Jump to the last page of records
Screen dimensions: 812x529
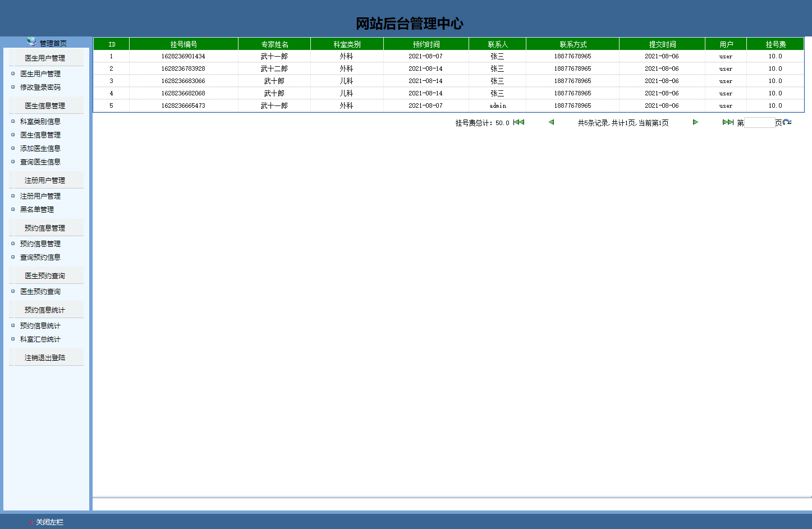[x=728, y=122]
